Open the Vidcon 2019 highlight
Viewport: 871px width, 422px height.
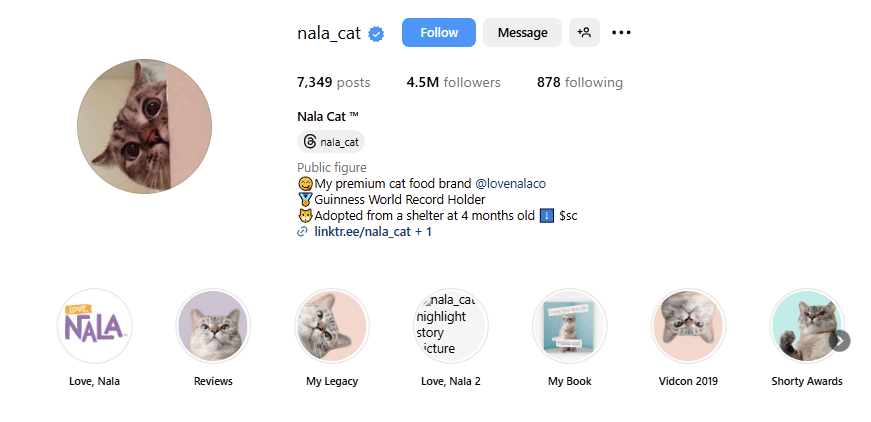tap(688, 327)
